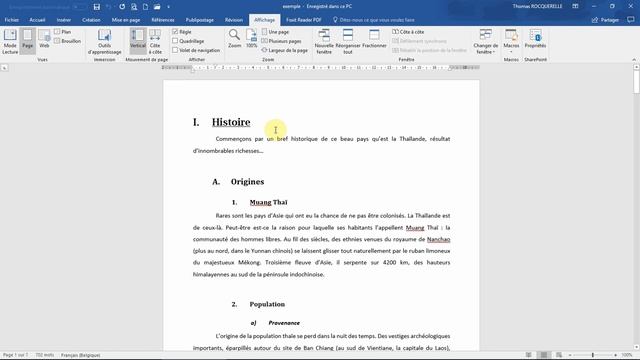This screenshot has width=640, height=360.
Task: Open the Zoom dialog with magnifier icon
Action: (x=234, y=39)
